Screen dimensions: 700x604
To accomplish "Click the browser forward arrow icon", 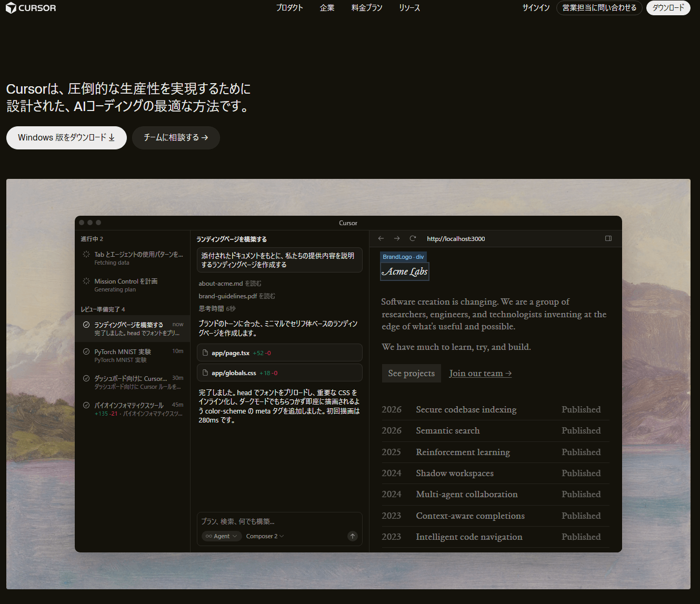I will click(397, 238).
